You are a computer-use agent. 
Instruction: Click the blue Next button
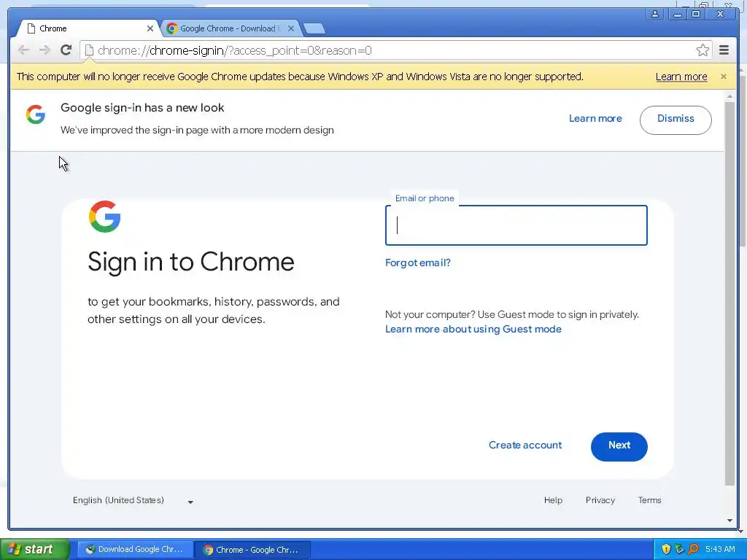pos(619,446)
